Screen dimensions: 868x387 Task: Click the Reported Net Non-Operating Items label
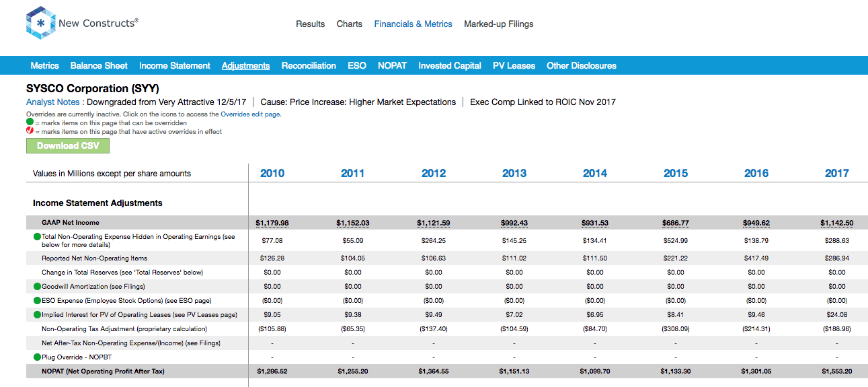[x=94, y=258]
